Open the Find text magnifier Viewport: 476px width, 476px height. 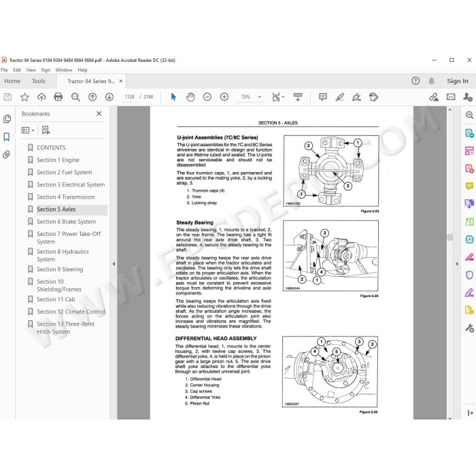pos(75,97)
